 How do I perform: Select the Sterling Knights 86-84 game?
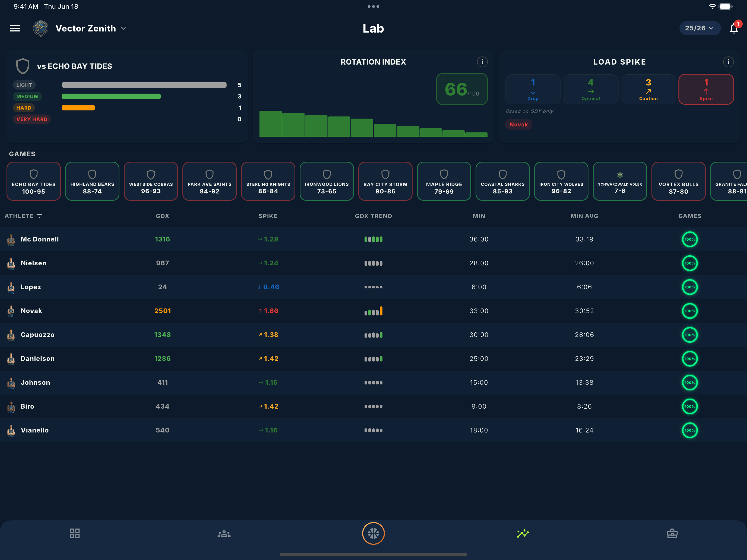[268, 181]
